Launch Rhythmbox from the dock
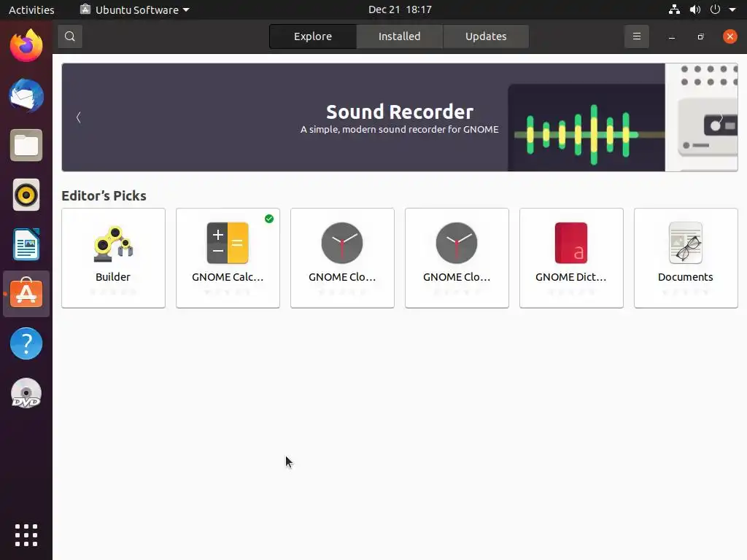 pyautogui.click(x=26, y=195)
